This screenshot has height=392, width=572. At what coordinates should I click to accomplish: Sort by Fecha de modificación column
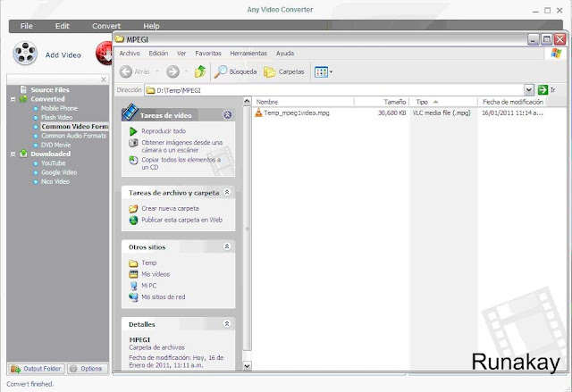click(512, 102)
